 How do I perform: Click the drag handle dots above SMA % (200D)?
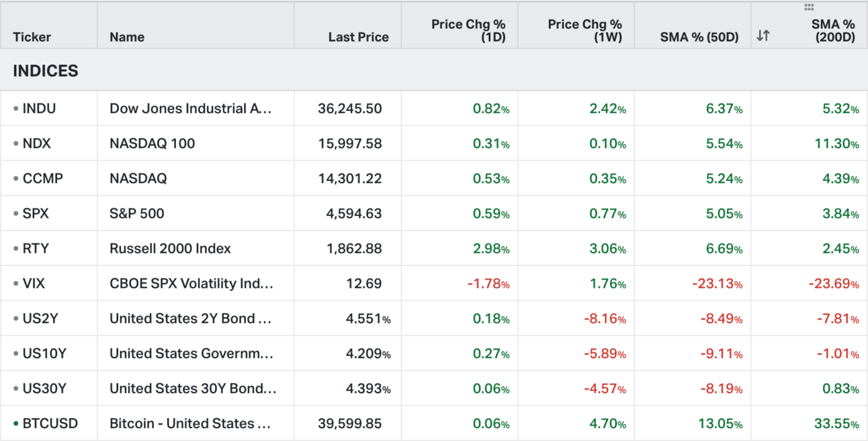809,7
